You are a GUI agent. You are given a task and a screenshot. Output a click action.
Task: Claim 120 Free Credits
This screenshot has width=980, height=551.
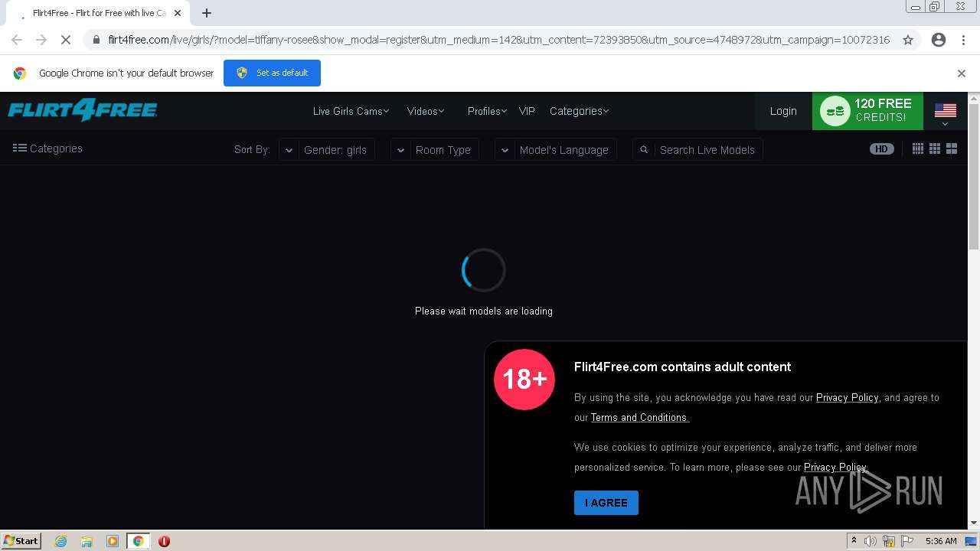point(867,111)
